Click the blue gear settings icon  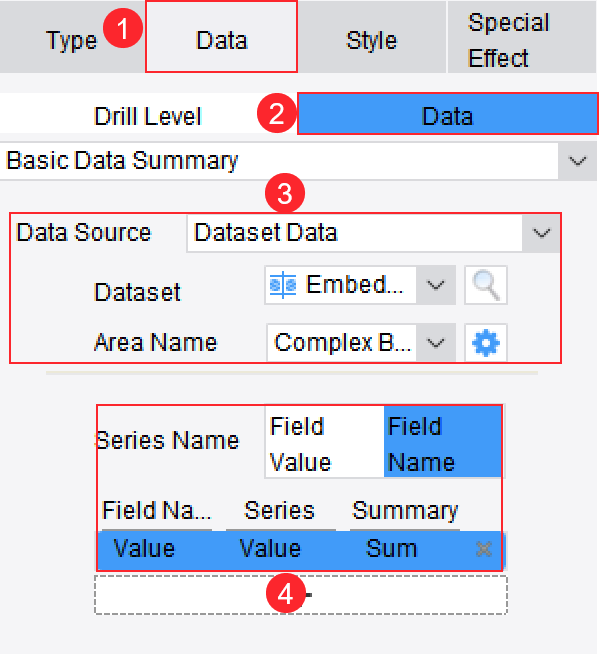click(x=486, y=343)
